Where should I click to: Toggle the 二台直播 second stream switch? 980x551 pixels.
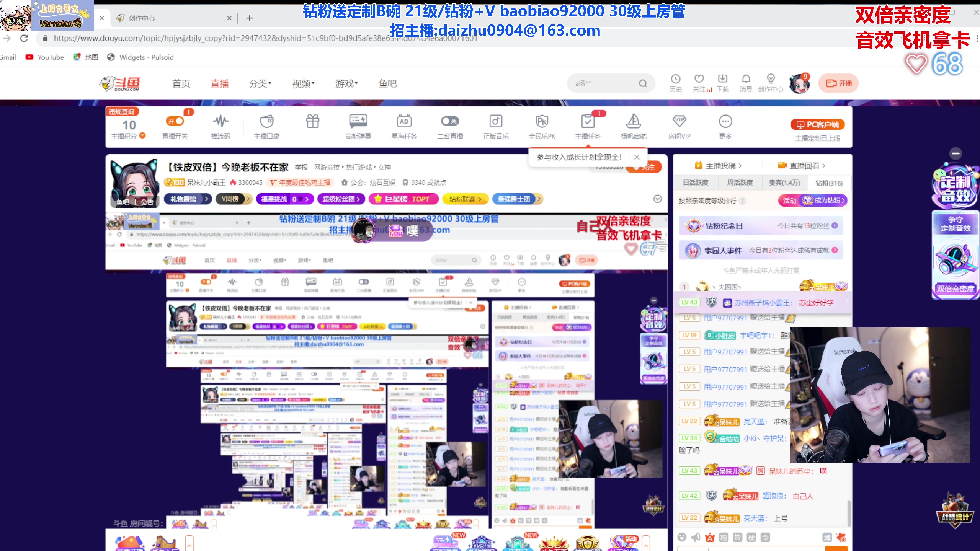(x=450, y=121)
